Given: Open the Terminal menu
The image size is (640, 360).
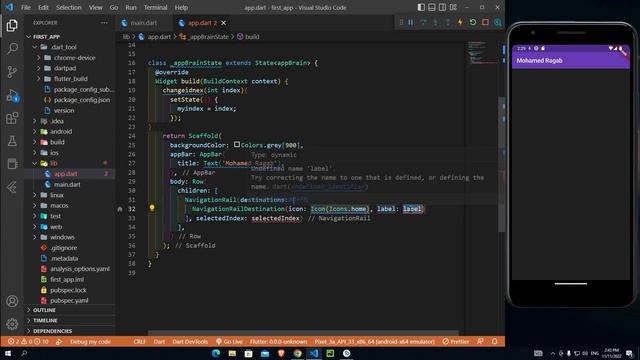Looking at the screenshot, I should 156,7.
